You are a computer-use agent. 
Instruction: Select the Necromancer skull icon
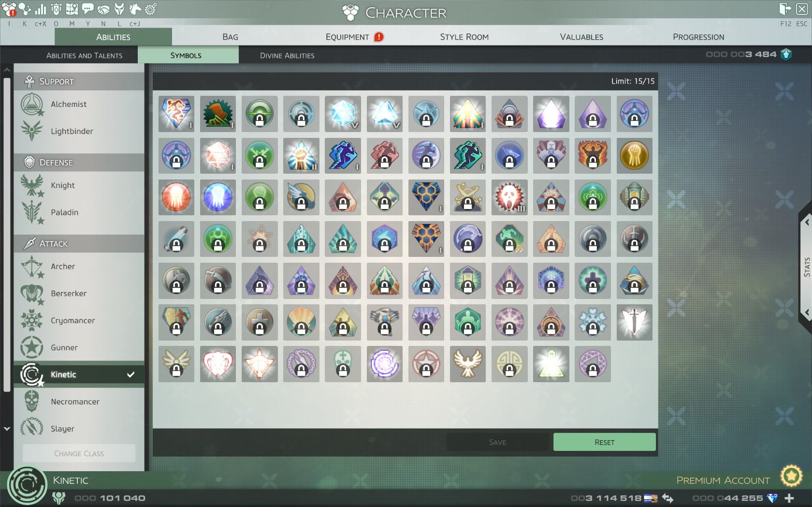(x=32, y=402)
